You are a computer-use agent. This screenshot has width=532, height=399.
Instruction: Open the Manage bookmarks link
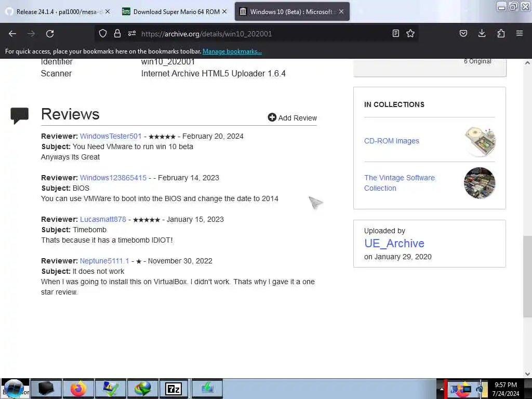[232, 51]
